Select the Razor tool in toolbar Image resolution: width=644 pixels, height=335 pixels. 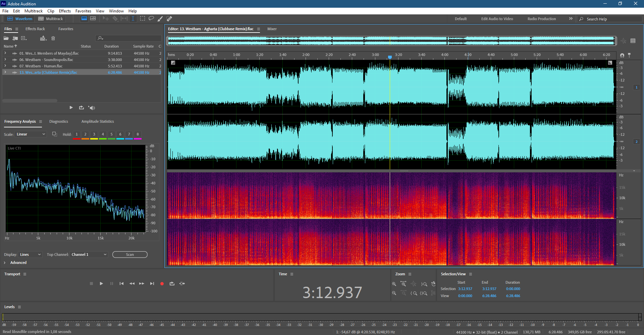coord(115,19)
